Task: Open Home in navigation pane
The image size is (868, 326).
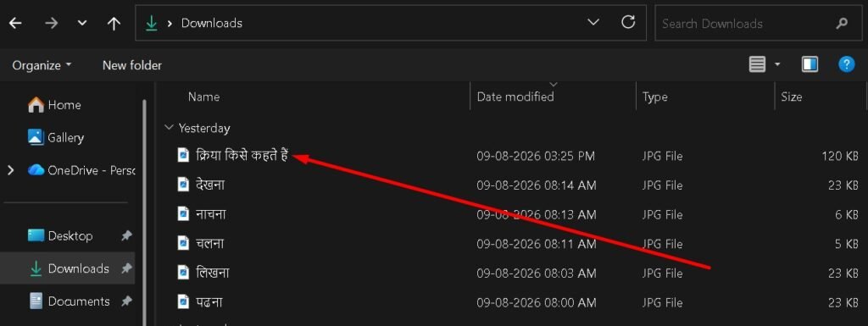Action: click(x=53, y=104)
